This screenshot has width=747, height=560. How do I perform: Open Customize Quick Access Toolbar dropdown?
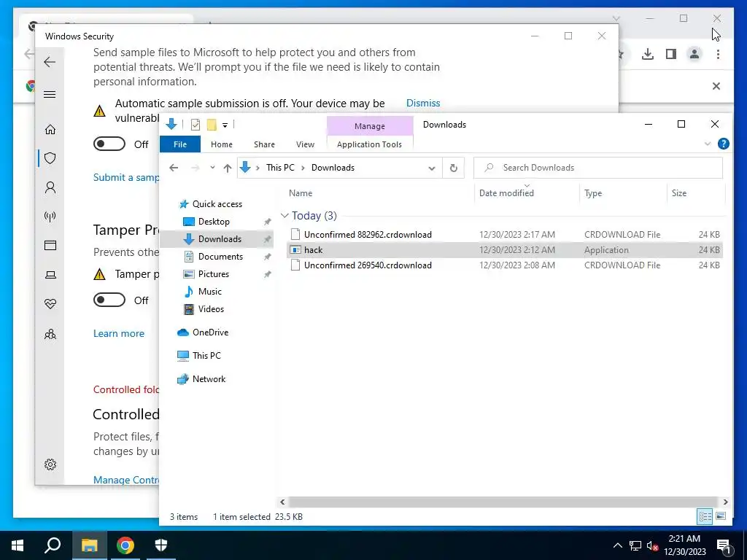point(225,125)
